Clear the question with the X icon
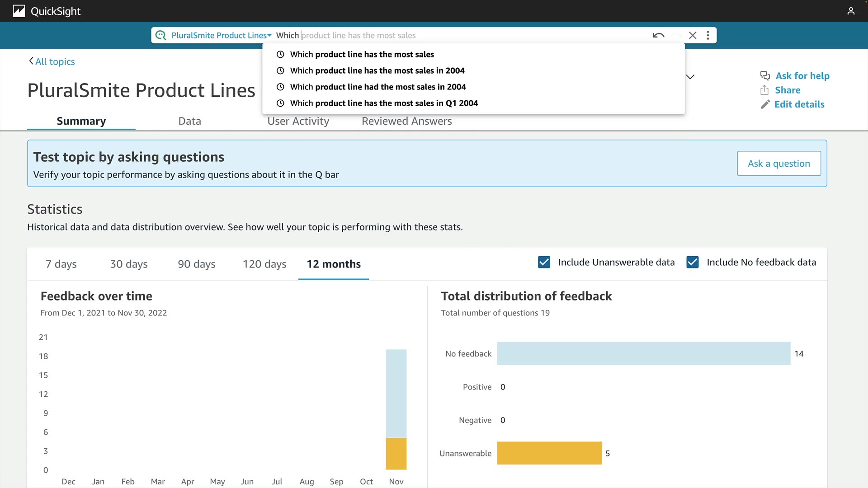Screen dimensions: 868x488 692,35
